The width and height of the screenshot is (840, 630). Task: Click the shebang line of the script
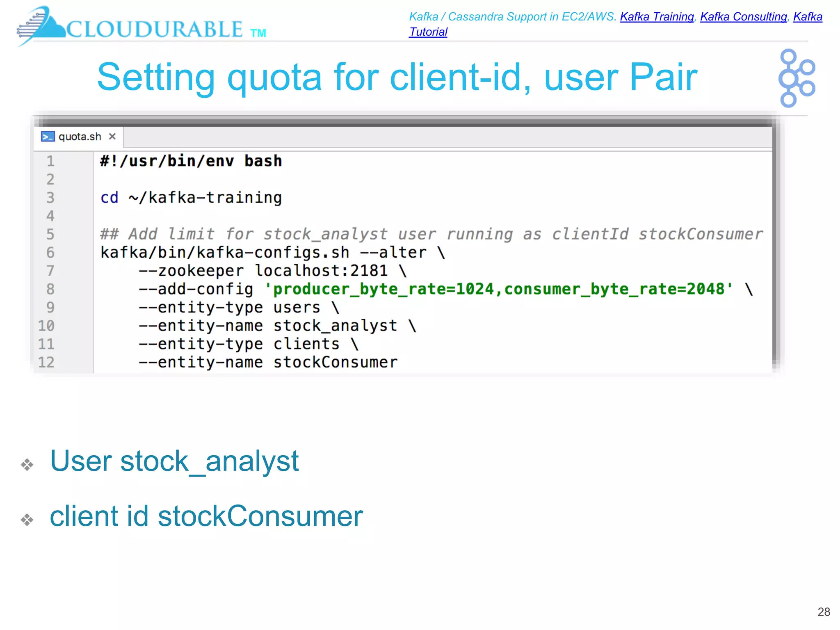tap(191, 161)
